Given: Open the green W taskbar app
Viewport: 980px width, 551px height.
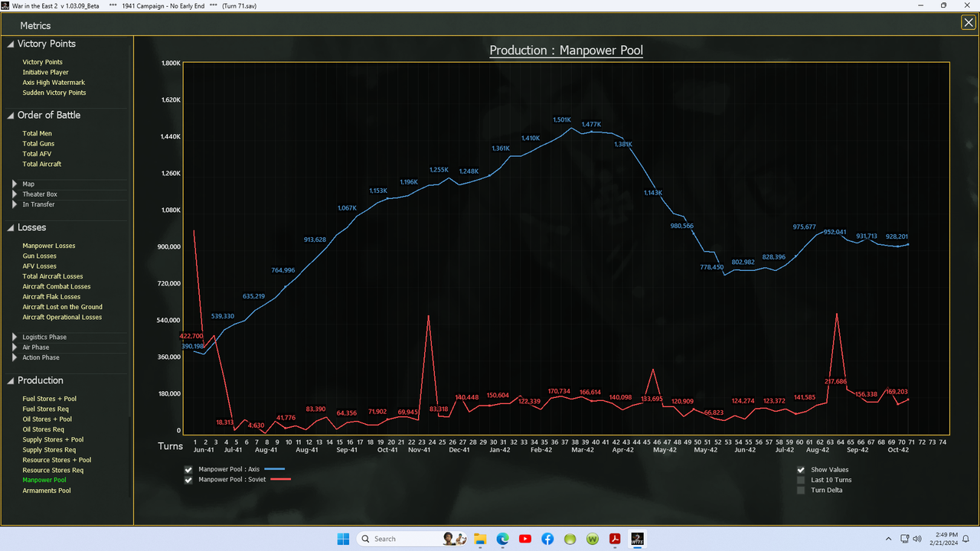Looking at the screenshot, I should [593, 539].
